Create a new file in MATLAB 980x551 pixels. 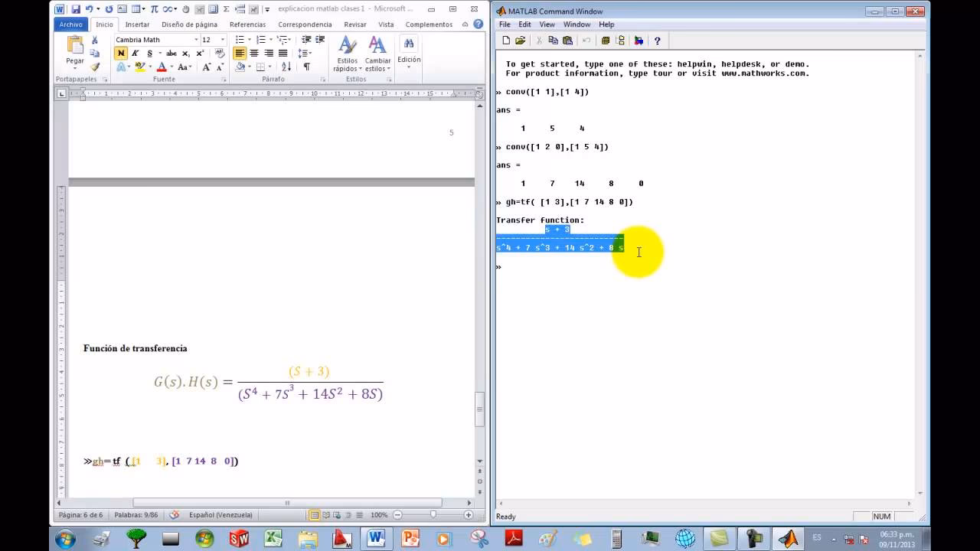tap(505, 40)
